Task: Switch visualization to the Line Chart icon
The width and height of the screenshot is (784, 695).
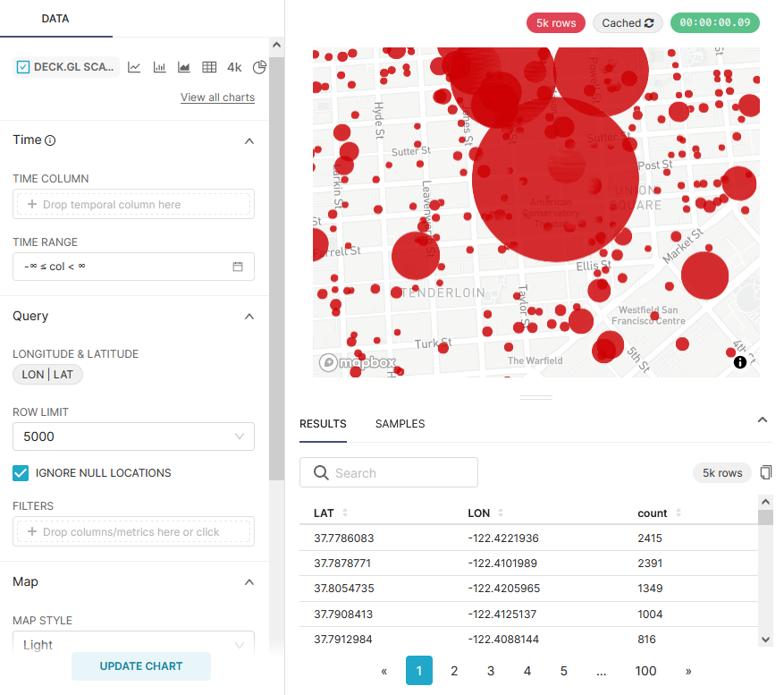Action: pos(135,66)
